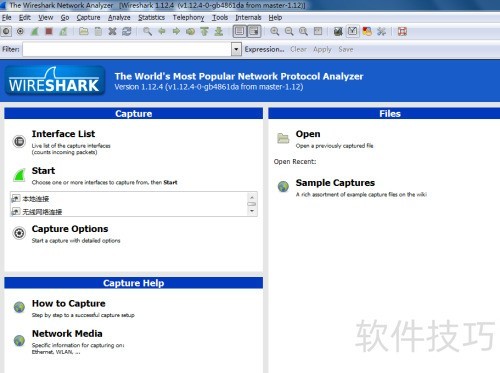Toggle the Colorize packet list toolbar button
The height and width of the screenshot is (373, 500).
[239, 32]
